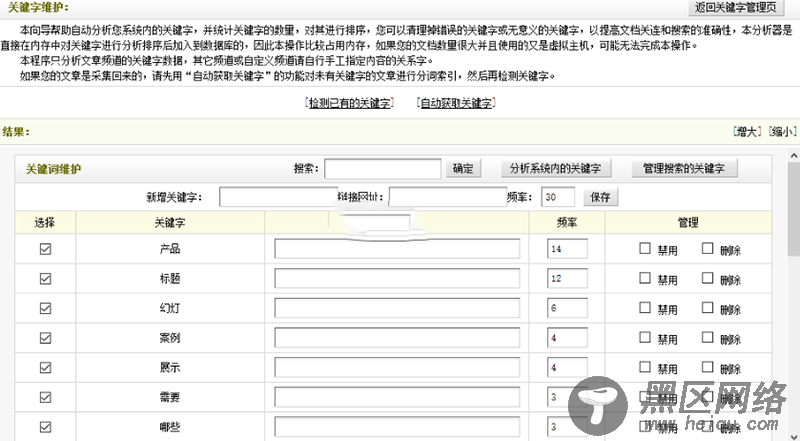Click keyword text 幻灯
The image size is (800, 441).
pos(169,308)
